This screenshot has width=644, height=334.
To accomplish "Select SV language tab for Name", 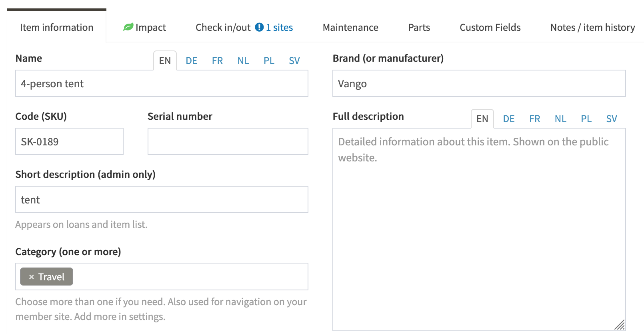I will coord(294,61).
